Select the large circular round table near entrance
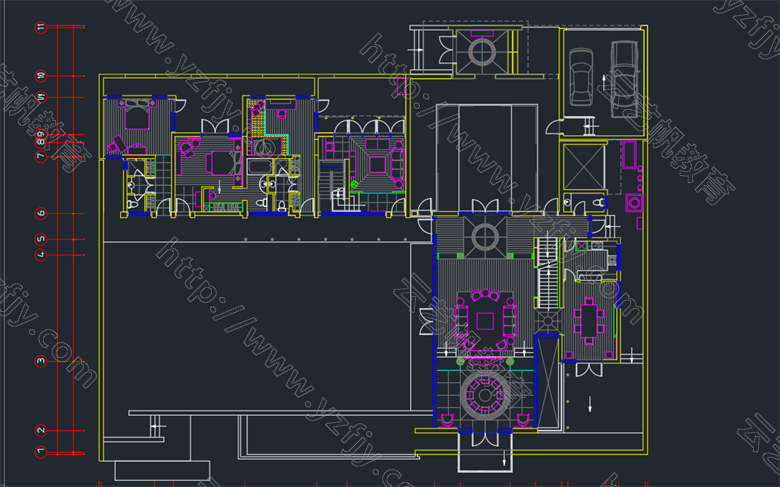The width and height of the screenshot is (780, 487). pyautogui.click(x=485, y=396)
